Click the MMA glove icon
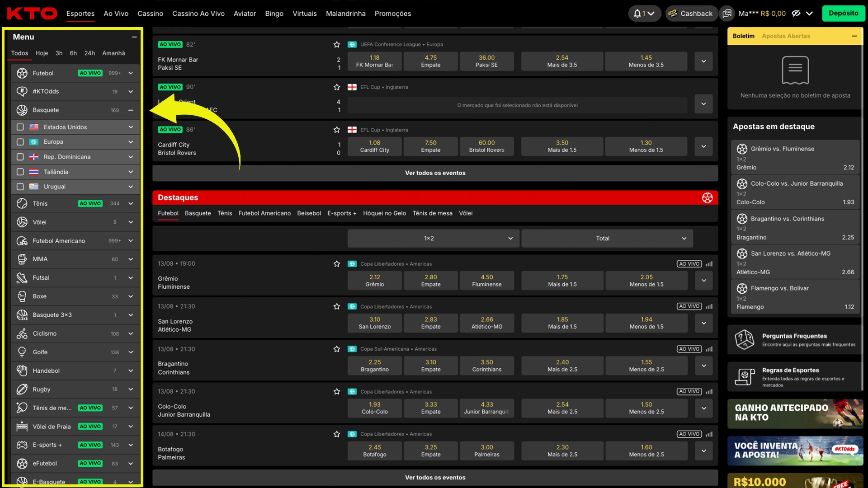Screen dimensions: 868x488 tap(22, 259)
